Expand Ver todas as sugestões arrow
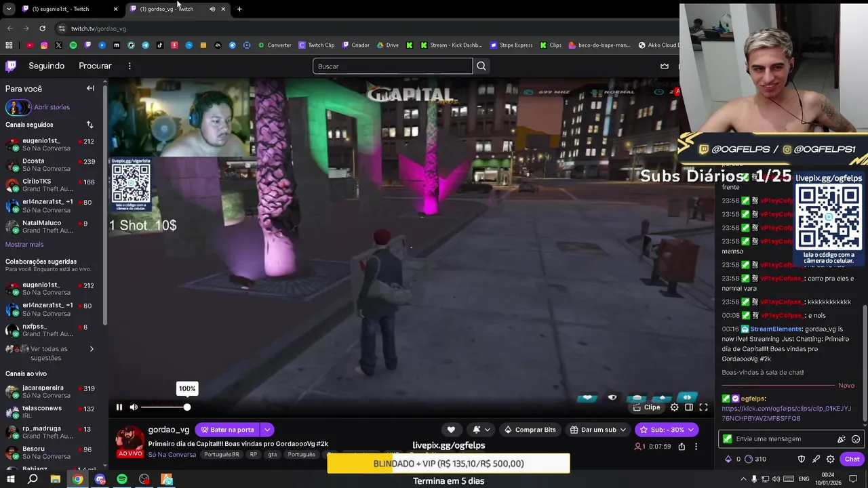The image size is (868, 488). pos(92,349)
